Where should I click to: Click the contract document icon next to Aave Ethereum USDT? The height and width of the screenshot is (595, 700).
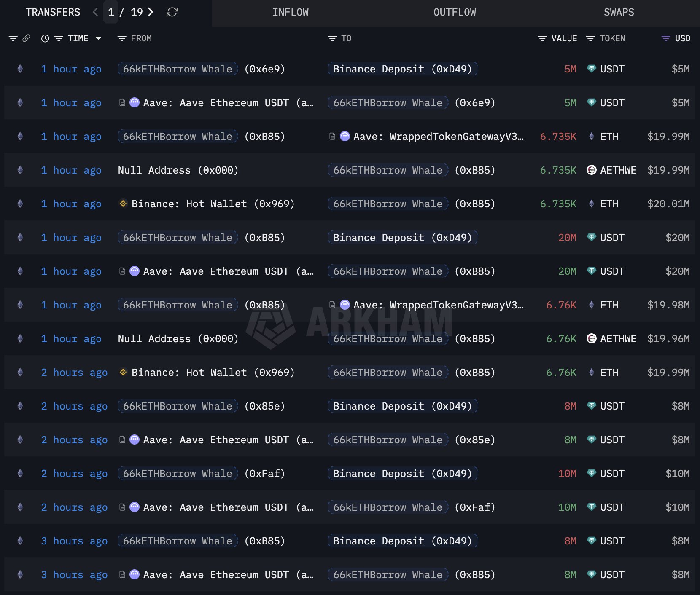[x=122, y=102]
